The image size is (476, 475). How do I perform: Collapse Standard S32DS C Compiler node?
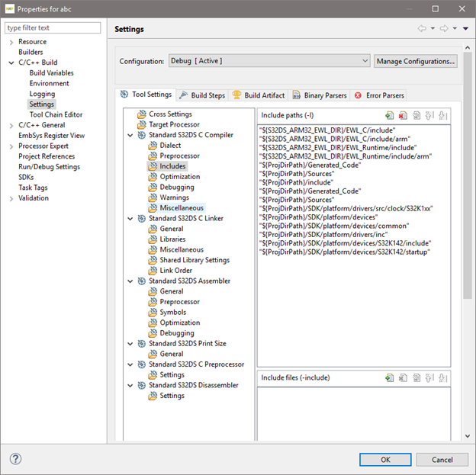(x=130, y=136)
